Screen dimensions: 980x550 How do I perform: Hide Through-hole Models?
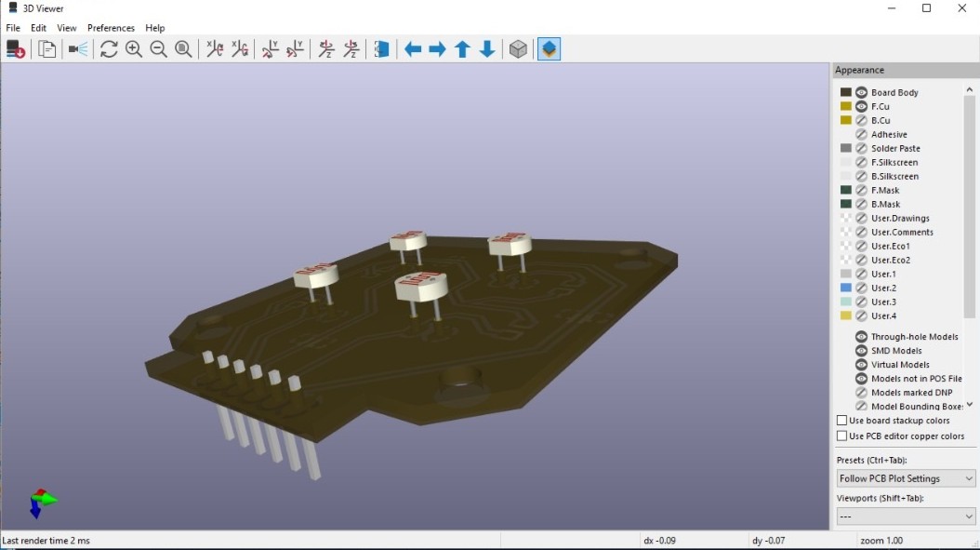[861, 337]
